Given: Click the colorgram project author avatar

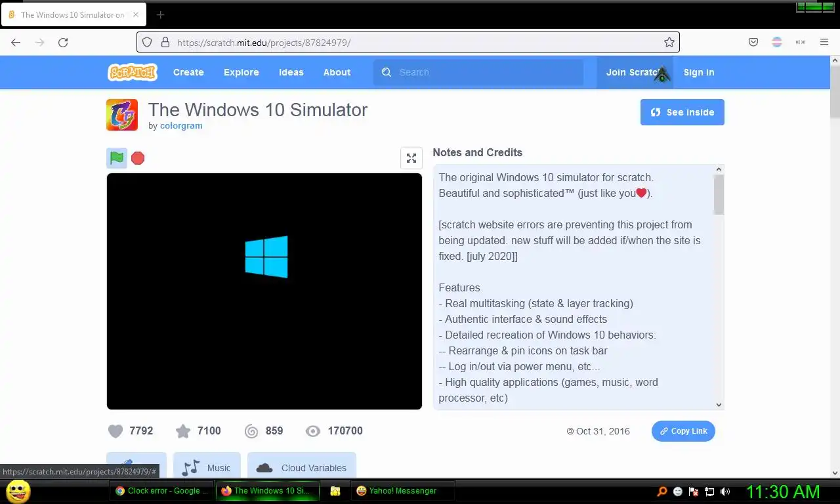Looking at the screenshot, I should pyautogui.click(x=122, y=115).
